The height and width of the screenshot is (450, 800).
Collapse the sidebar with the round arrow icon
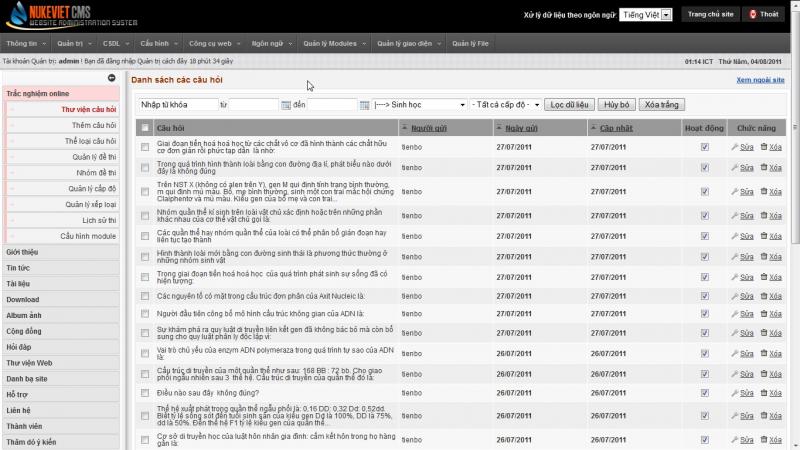[x=111, y=78]
